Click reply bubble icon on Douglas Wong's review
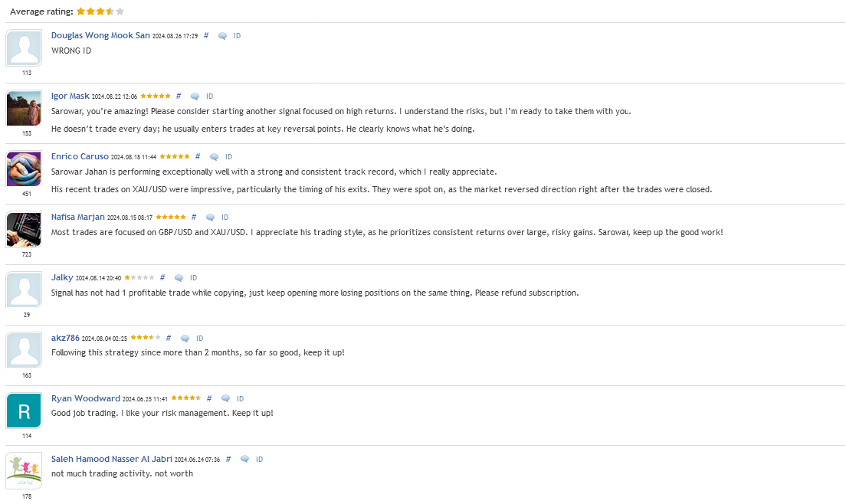Screen dimensions: 846x504 click(222, 36)
